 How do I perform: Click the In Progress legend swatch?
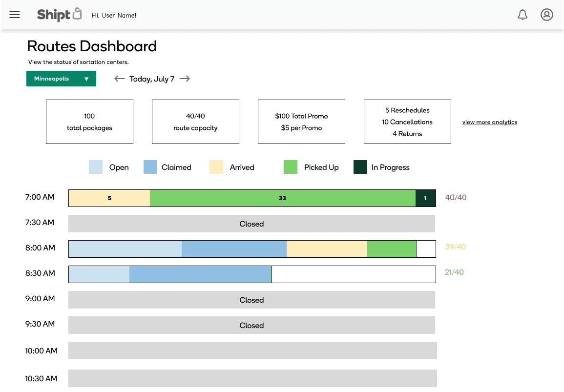[360, 167]
